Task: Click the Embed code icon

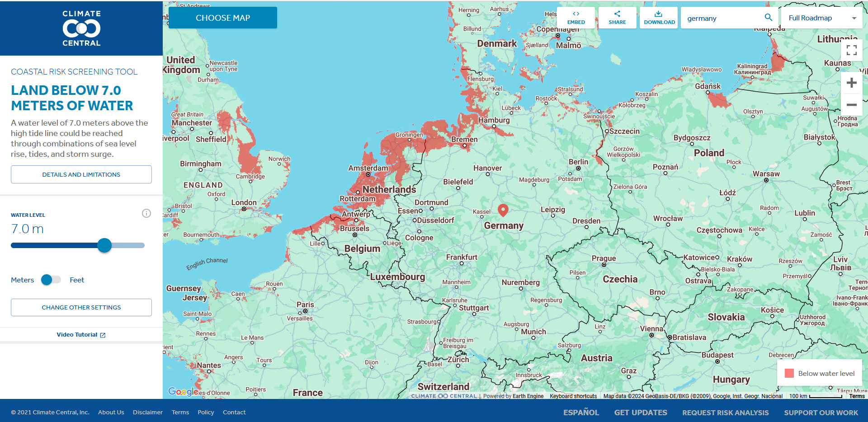Action: point(576,14)
